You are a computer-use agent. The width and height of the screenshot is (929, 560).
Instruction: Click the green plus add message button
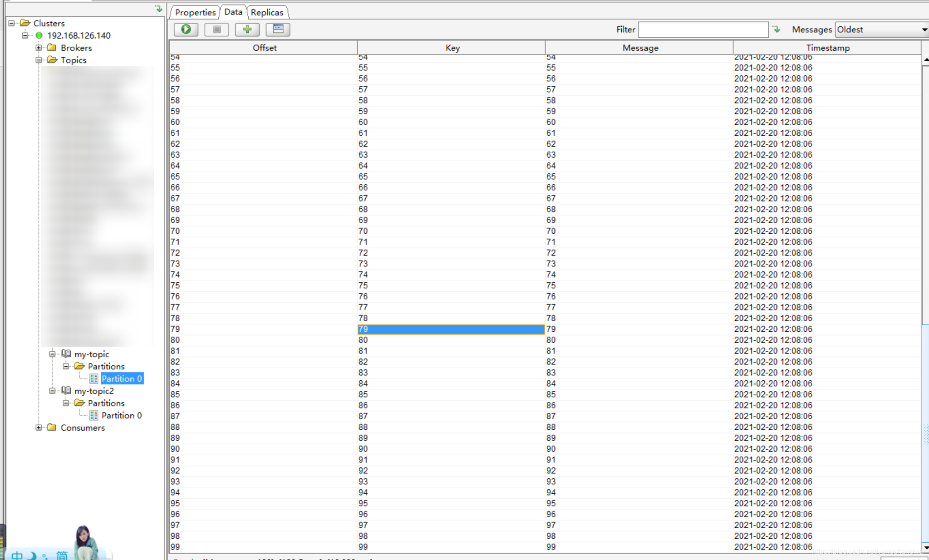point(247,29)
